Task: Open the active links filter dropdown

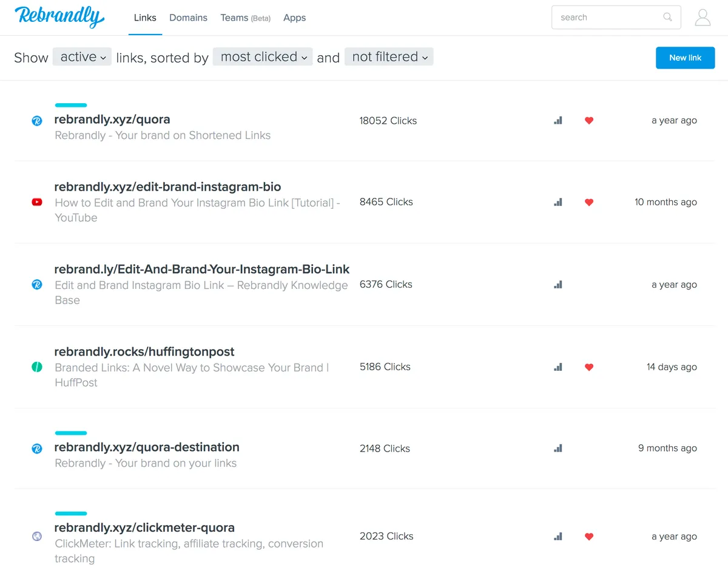Action: (x=81, y=56)
